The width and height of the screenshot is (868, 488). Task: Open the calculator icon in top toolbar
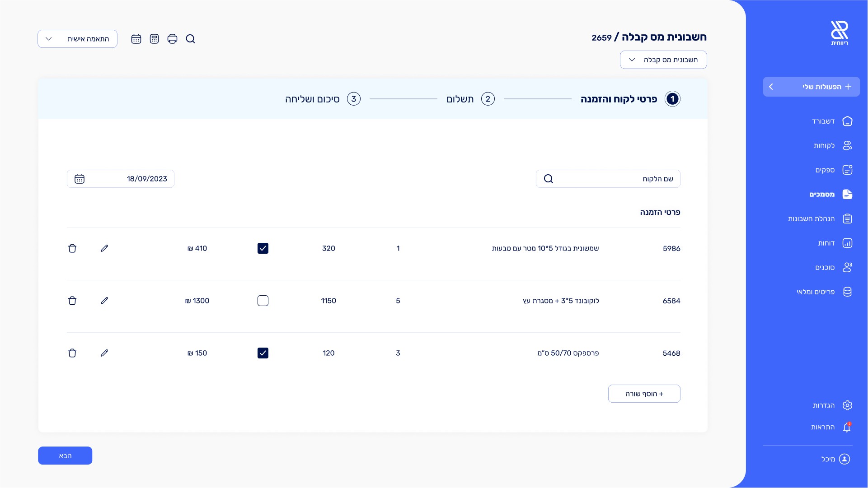(x=154, y=39)
